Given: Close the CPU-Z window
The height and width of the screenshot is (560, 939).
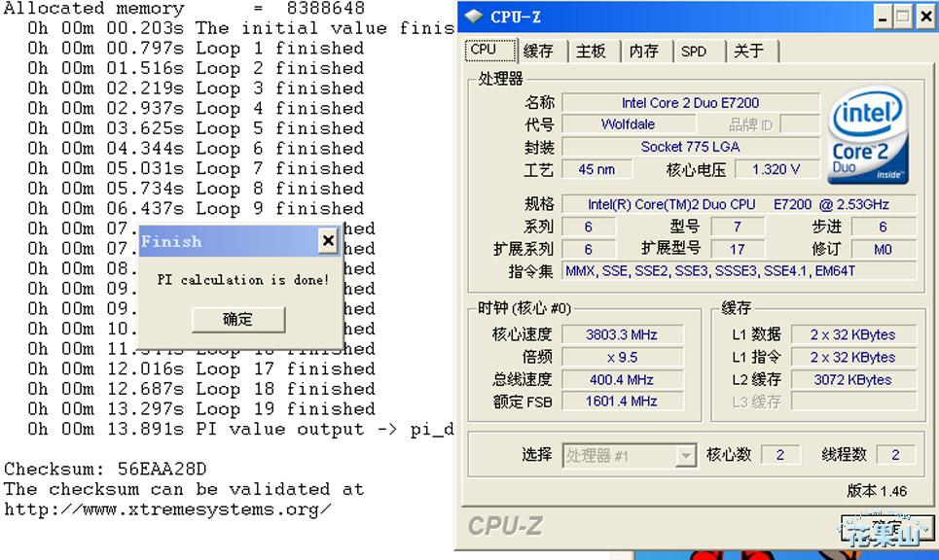Looking at the screenshot, I should click(925, 17).
